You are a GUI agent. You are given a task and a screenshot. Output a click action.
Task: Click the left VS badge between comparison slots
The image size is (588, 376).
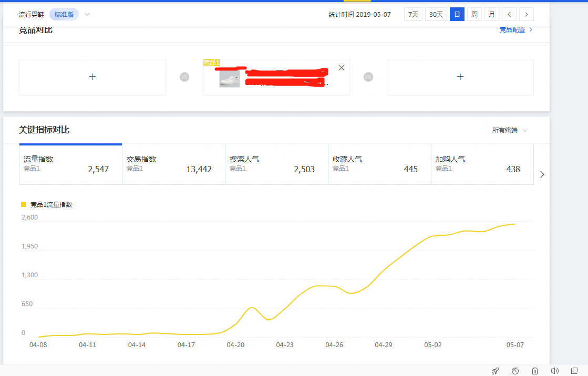(x=183, y=77)
